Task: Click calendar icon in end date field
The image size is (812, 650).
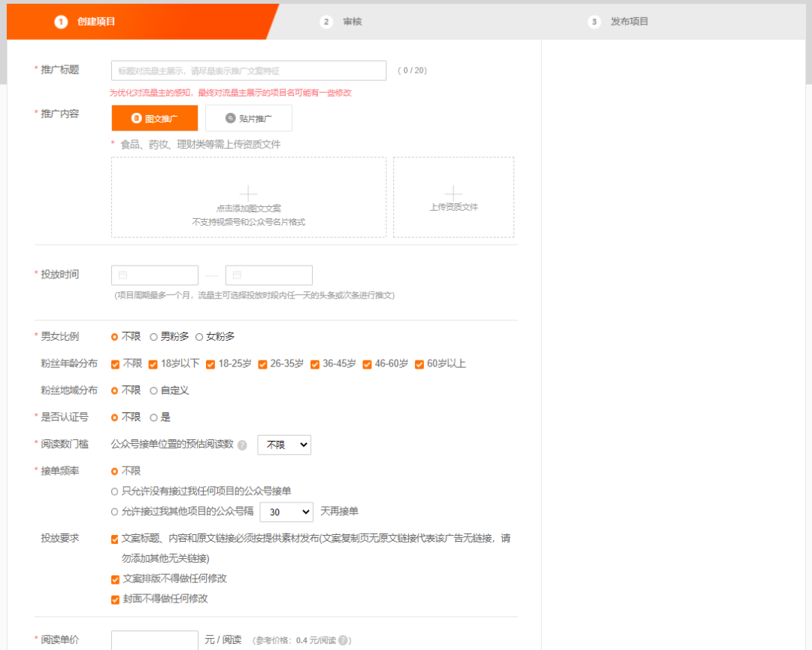Action: (237, 275)
